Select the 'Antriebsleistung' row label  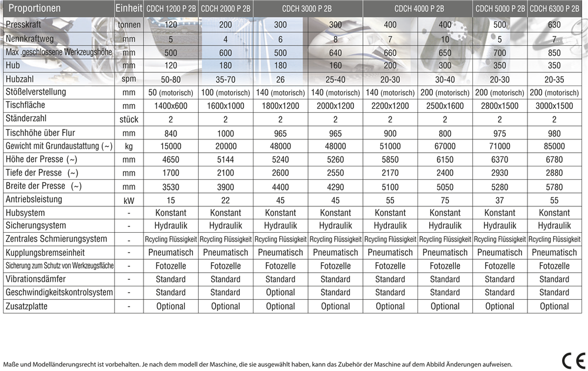[x=34, y=199]
